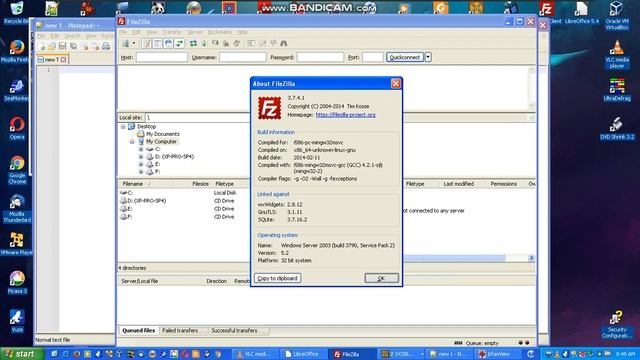Click the Cancel current operation icon
640x360 pixels.
[x=215, y=43]
